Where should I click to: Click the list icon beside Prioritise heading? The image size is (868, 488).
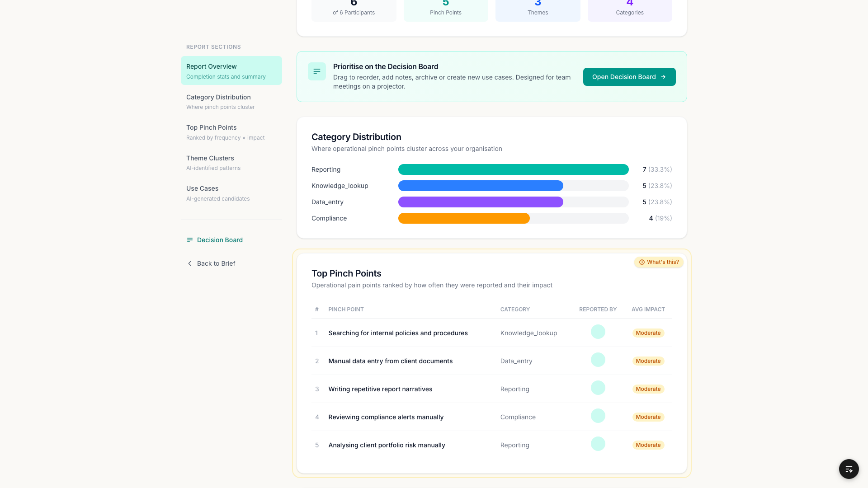317,71
